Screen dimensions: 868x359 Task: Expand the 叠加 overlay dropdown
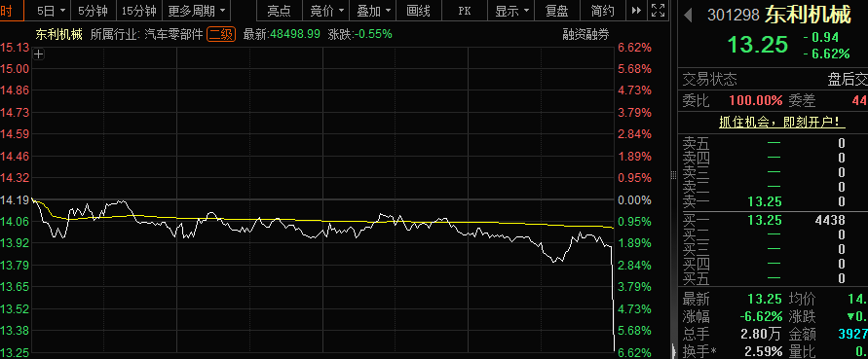point(374,11)
